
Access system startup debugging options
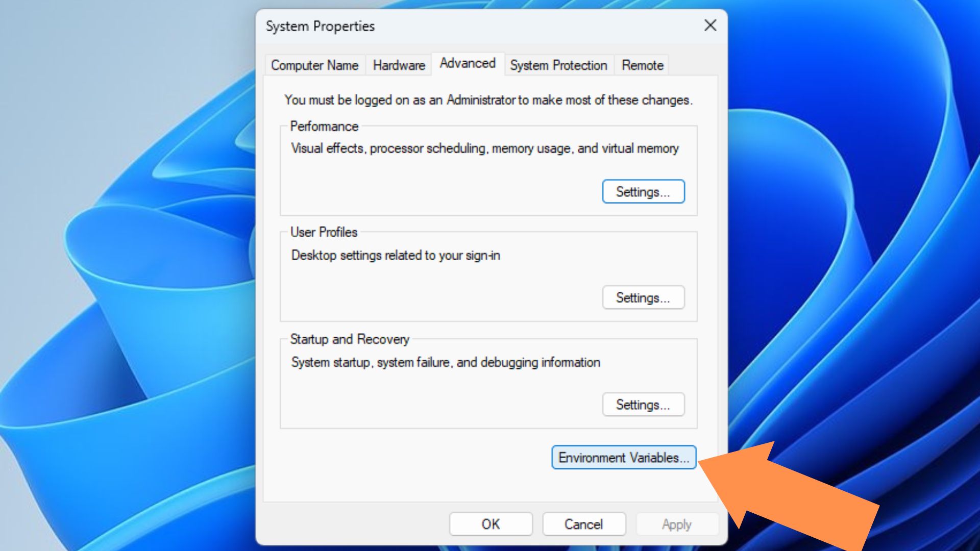(643, 405)
